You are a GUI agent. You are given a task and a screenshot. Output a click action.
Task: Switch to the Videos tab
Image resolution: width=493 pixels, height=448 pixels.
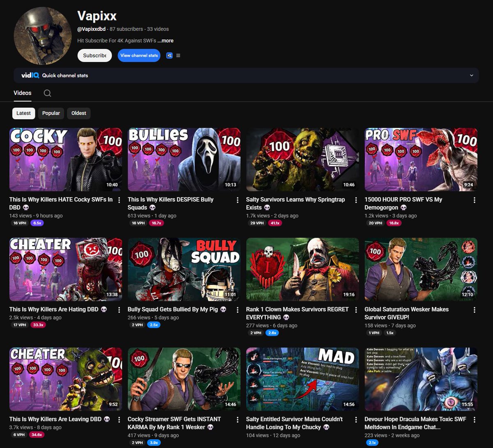pyautogui.click(x=23, y=93)
